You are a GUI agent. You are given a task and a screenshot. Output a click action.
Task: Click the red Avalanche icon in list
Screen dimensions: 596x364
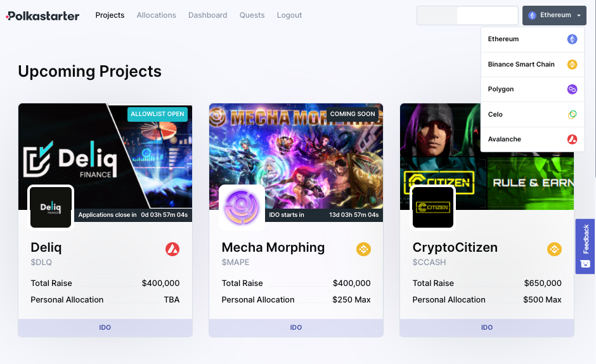pyautogui.click(x=572, y=140)
